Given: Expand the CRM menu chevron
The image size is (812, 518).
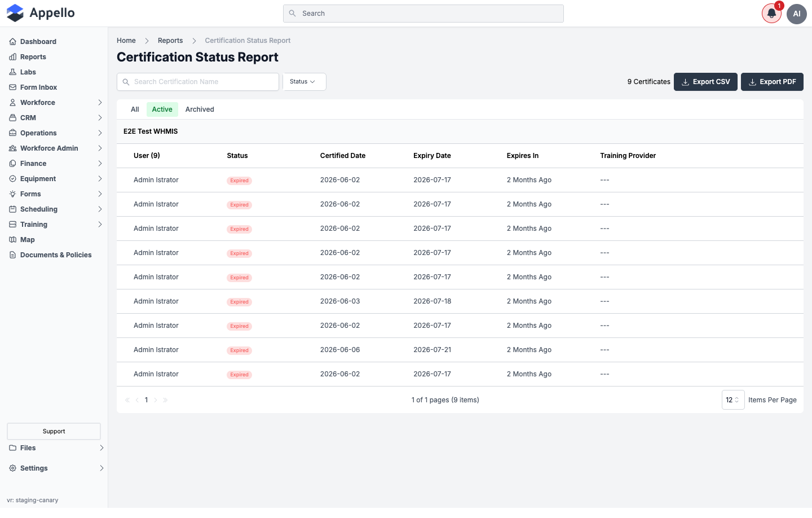Looking at the screenshot, I should (x=100, y=118).
